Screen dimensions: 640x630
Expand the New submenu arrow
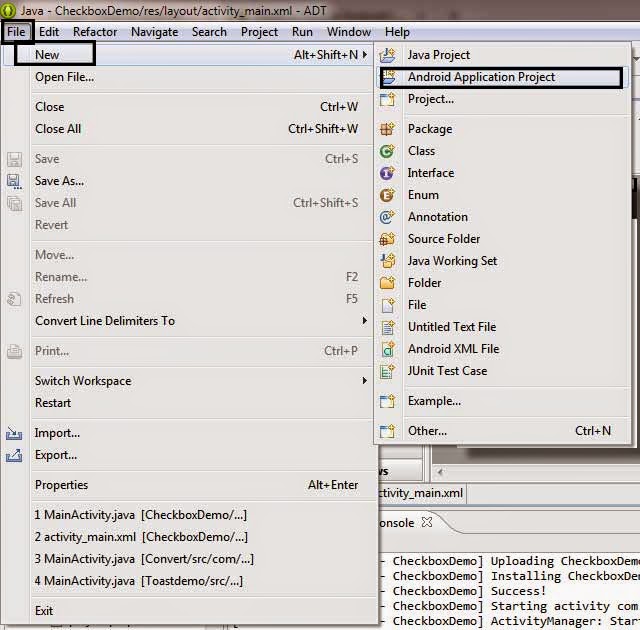[x=364, y=55]
